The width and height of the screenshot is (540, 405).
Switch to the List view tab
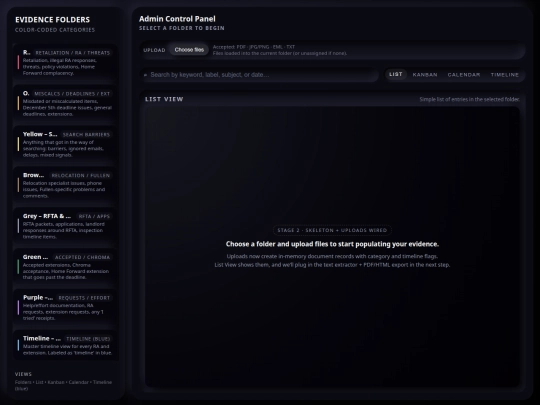click(x=396, y=74)
